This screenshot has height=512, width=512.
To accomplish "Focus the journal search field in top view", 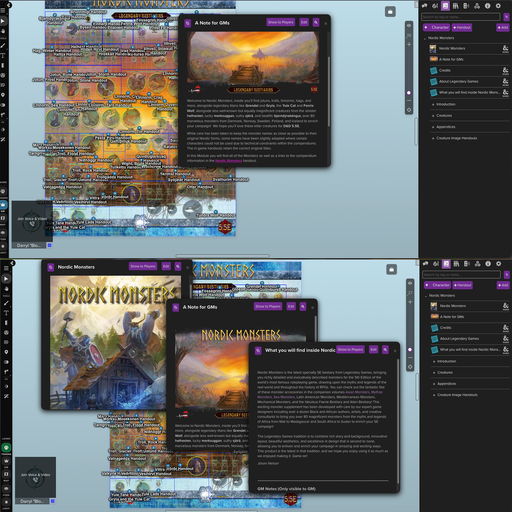I will pyautogui.click(x=461, y=17).
